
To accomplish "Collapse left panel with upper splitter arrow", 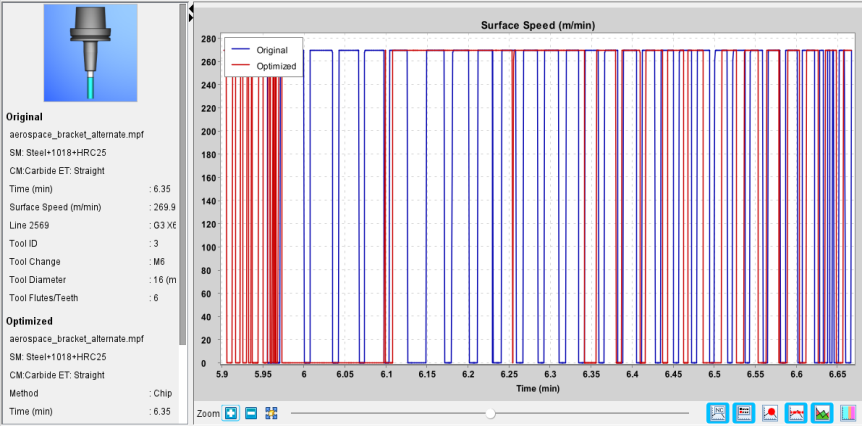I will (x=191, y=9).
